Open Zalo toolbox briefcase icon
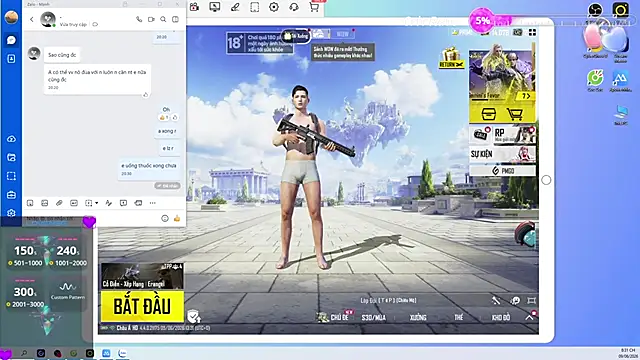This screenshot has width=640, height=360. point(11,195)
